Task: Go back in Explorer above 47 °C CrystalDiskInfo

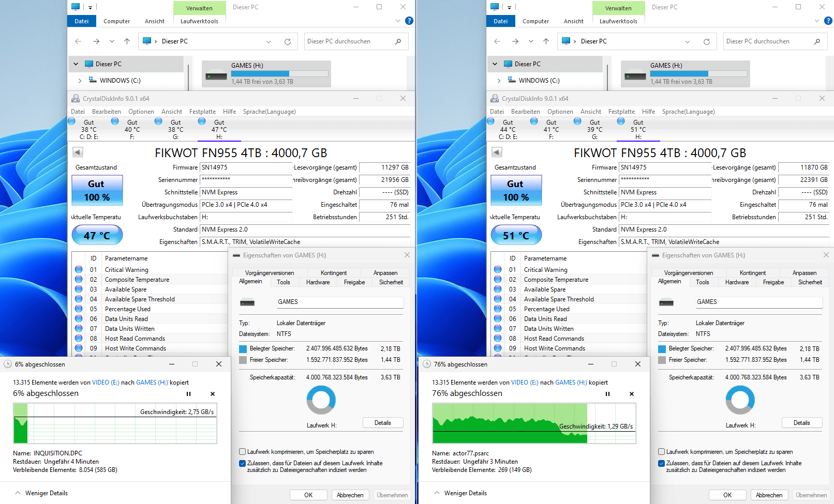Action: (x=78, y=41)
